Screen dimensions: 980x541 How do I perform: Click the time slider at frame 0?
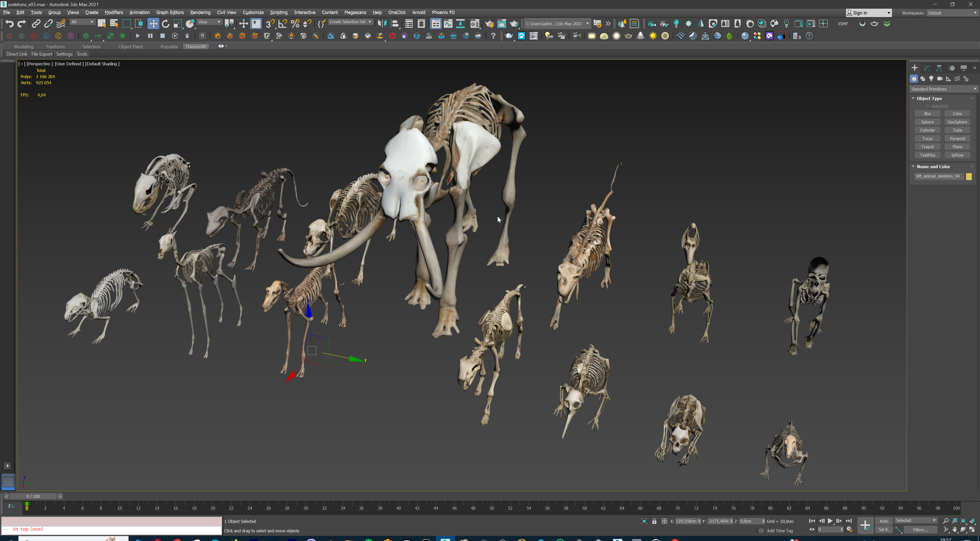point(33,497)
